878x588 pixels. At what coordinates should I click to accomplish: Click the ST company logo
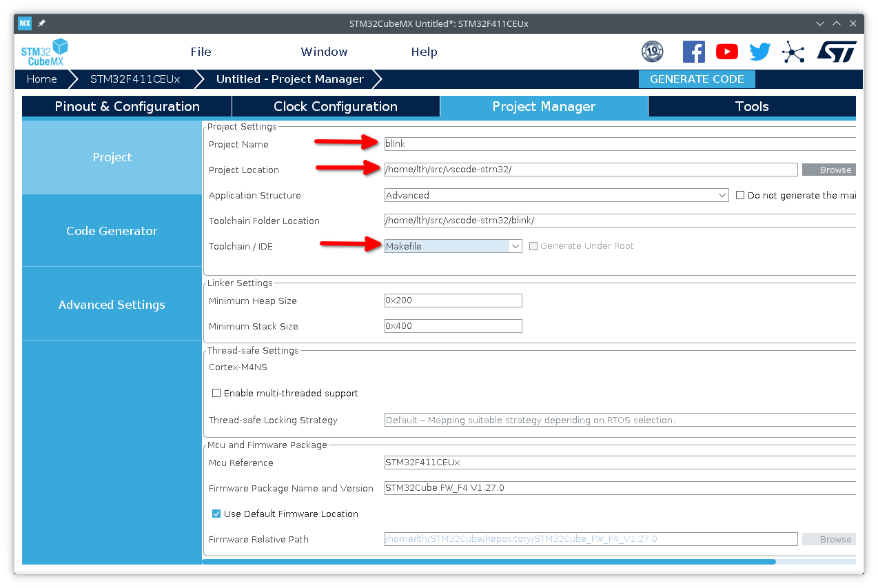[x=837, y=52]
